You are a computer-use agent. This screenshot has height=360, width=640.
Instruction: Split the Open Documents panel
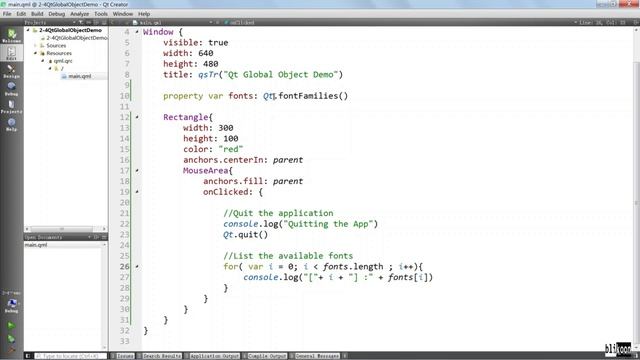coord(96,237)
